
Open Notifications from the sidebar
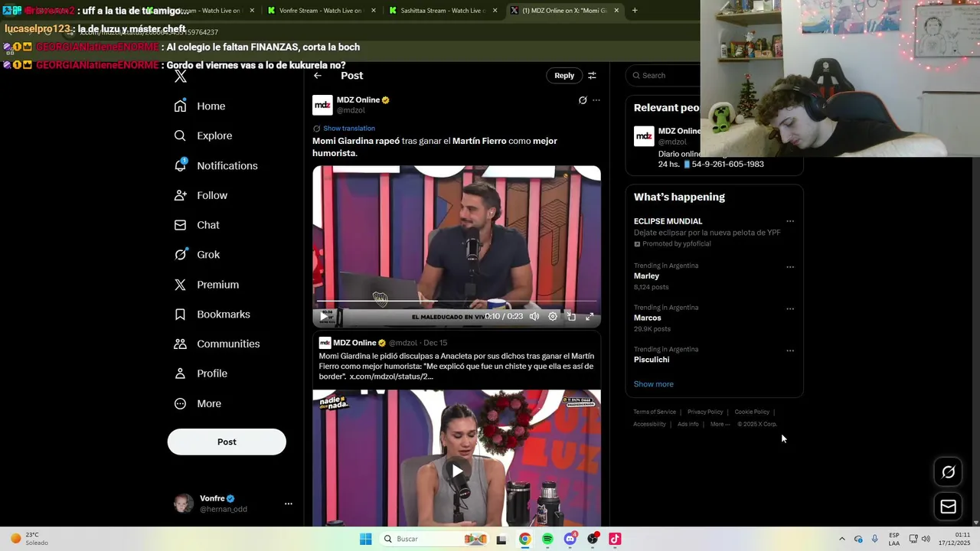(216, 165)
